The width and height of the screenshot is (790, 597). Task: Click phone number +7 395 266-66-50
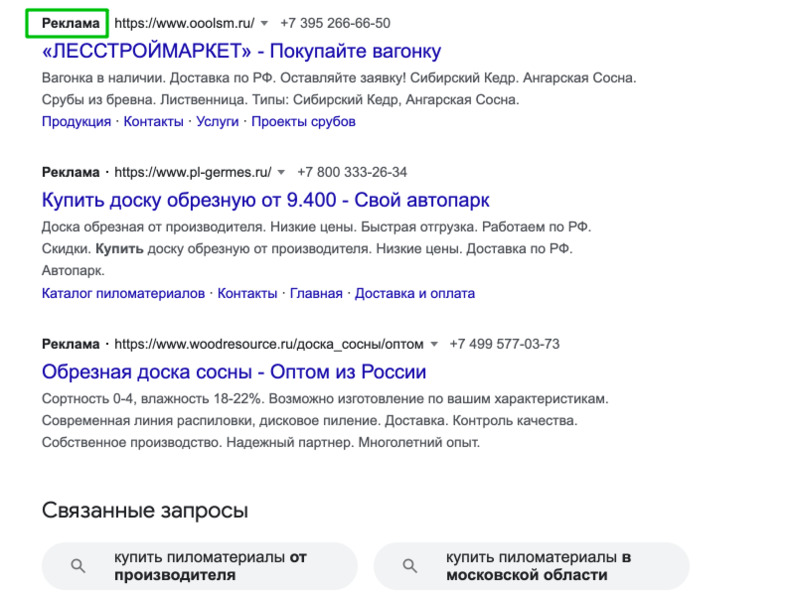coord(335,24)
